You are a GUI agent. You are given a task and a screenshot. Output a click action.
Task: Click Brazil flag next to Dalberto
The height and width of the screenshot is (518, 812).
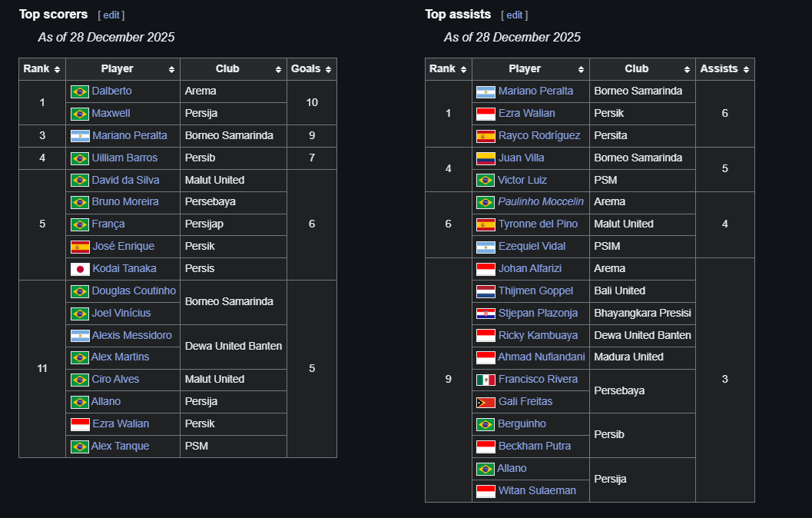point(80,91)
